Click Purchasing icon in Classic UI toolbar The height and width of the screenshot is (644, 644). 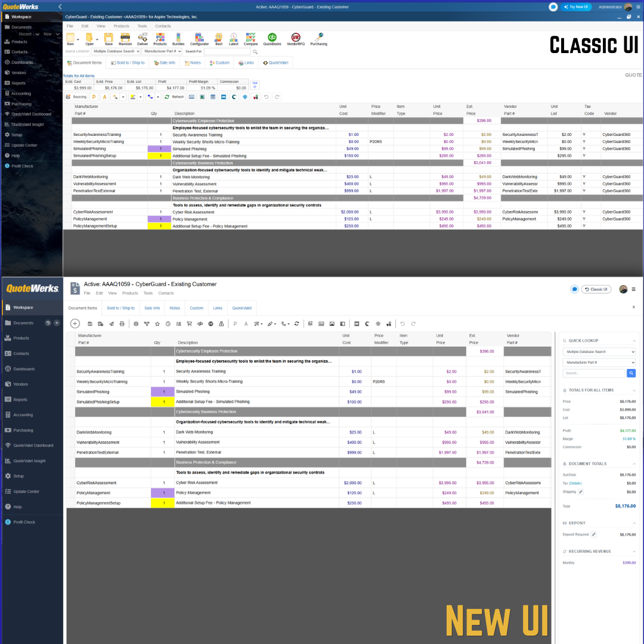pos(318,39)
